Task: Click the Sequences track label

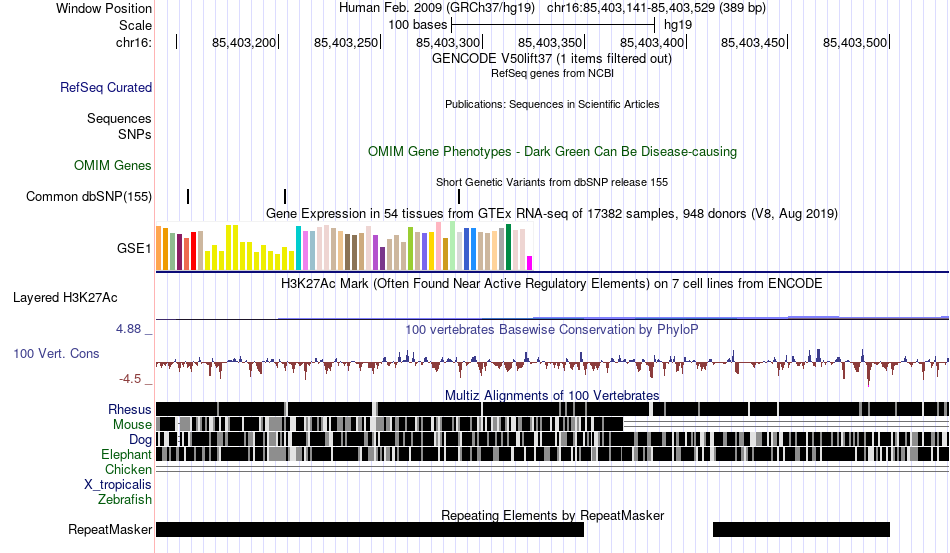Action: point(119,118)
